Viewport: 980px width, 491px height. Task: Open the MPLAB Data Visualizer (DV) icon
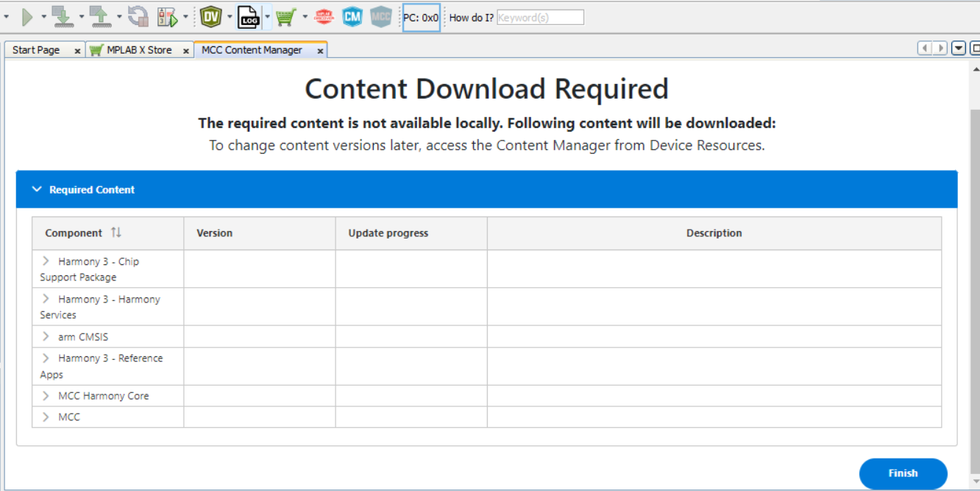click(x=211, y=17)
